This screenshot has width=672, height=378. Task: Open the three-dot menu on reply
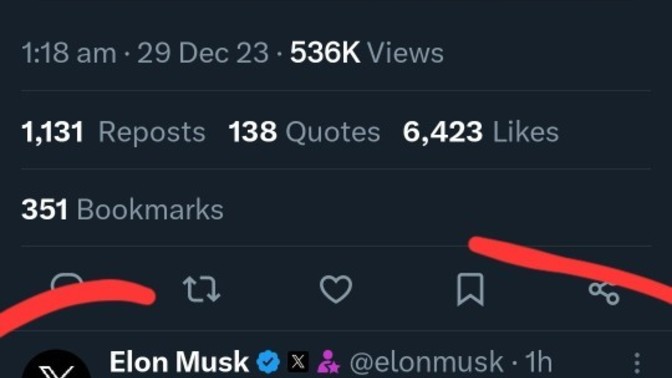[x=637, y=363]
